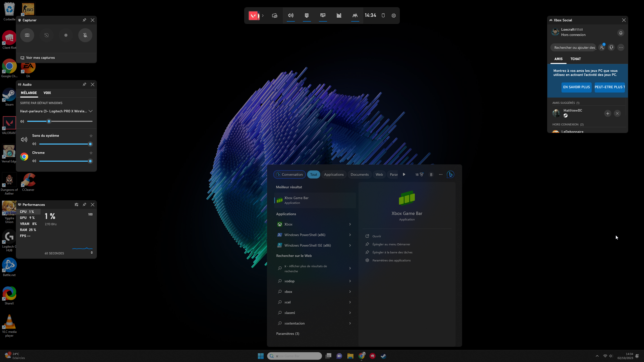Expand Windows PowerShell ISE (x86) result chevron

350,245
